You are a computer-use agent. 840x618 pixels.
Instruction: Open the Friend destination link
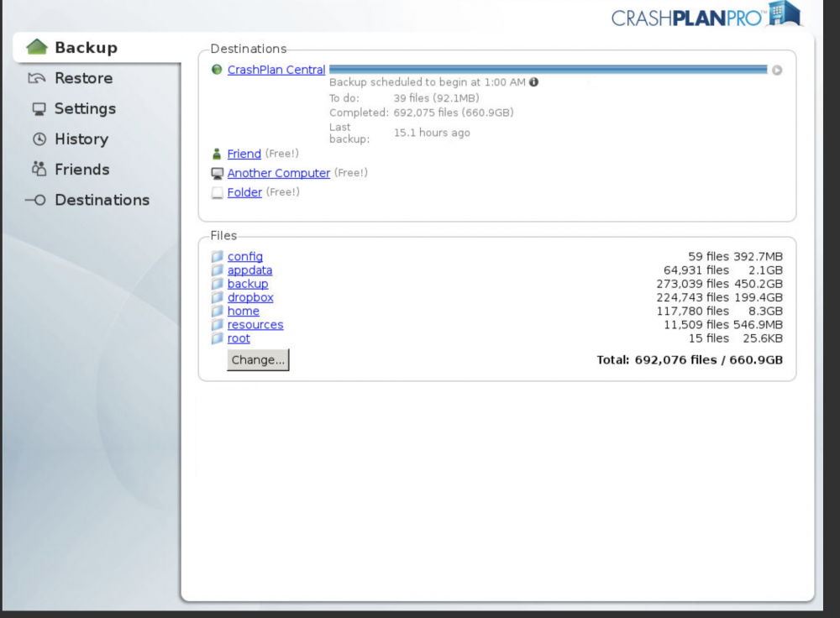pos(244,154)
